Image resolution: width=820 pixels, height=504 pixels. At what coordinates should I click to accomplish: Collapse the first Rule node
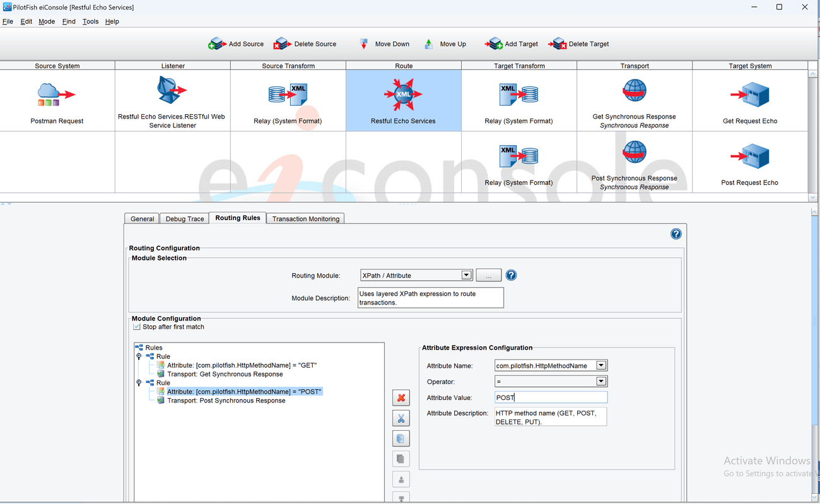click(x=139, y=356)
